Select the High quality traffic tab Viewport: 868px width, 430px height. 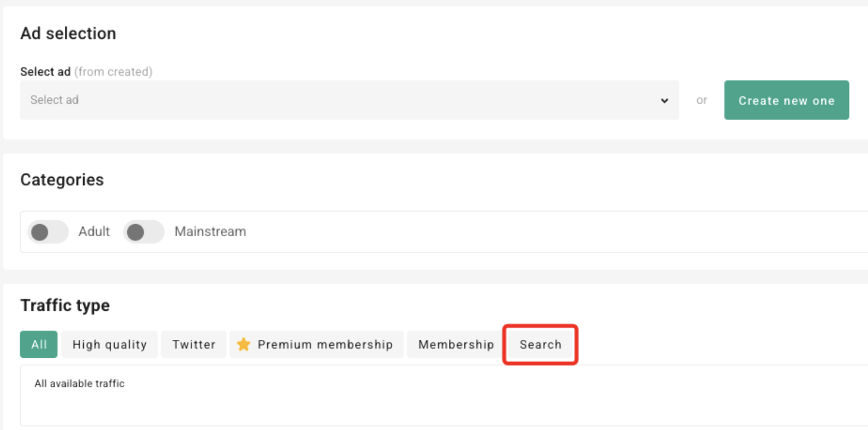109,344
